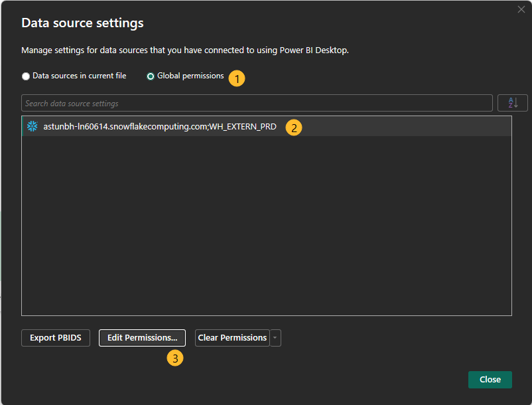This screenshot has height=405, width=532.
Task: Select the astunbh-ln60614.snowflakecomputing.com data source entry
Action: (x=159, y=127)
